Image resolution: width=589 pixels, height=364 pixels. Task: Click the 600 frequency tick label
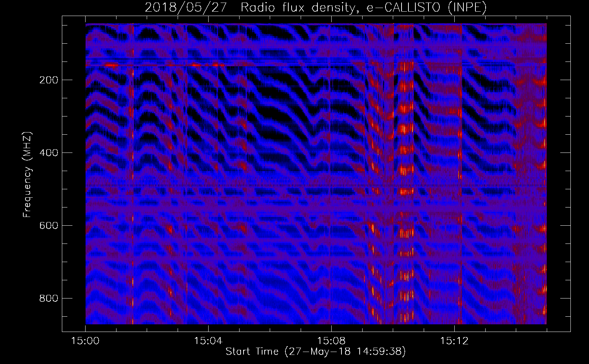48,226
